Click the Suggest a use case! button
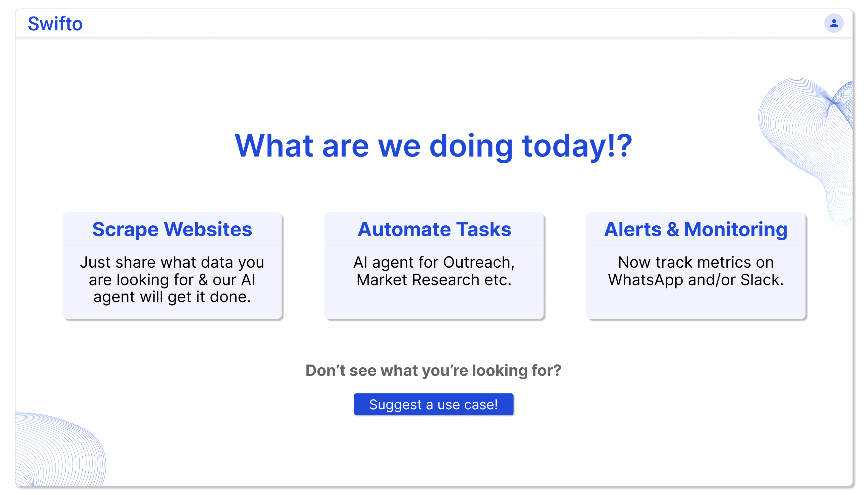 click(x=433, y=404)
